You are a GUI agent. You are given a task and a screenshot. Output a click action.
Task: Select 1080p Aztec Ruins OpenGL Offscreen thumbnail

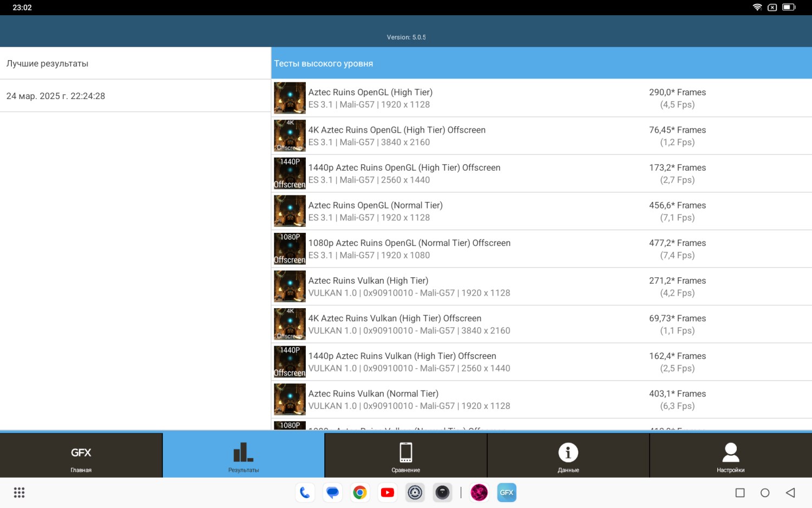click(x=290, y=249)
